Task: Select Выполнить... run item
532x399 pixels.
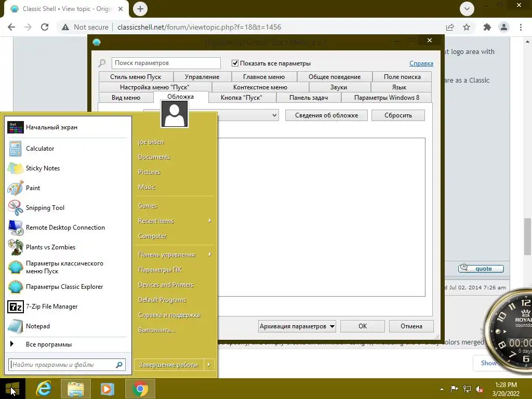Action: [x=175, y=330]
